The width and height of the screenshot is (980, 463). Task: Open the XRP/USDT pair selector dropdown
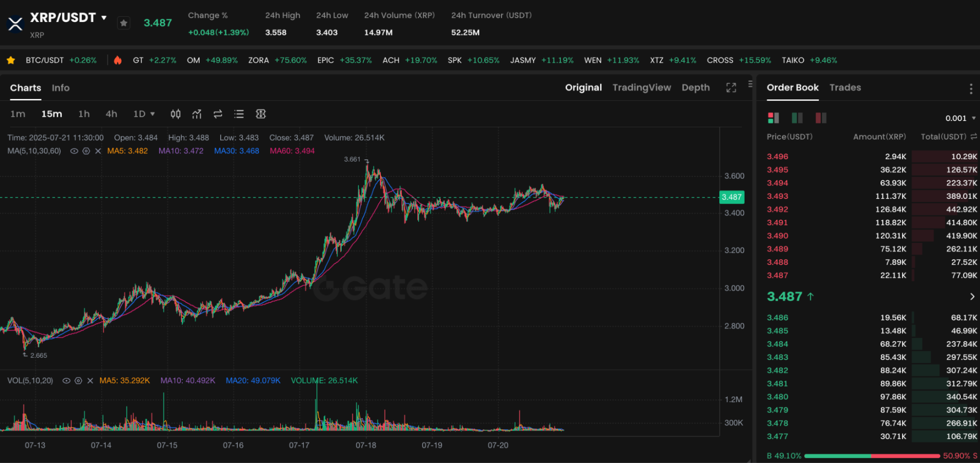pyautogui.click(x=103, y=18)
